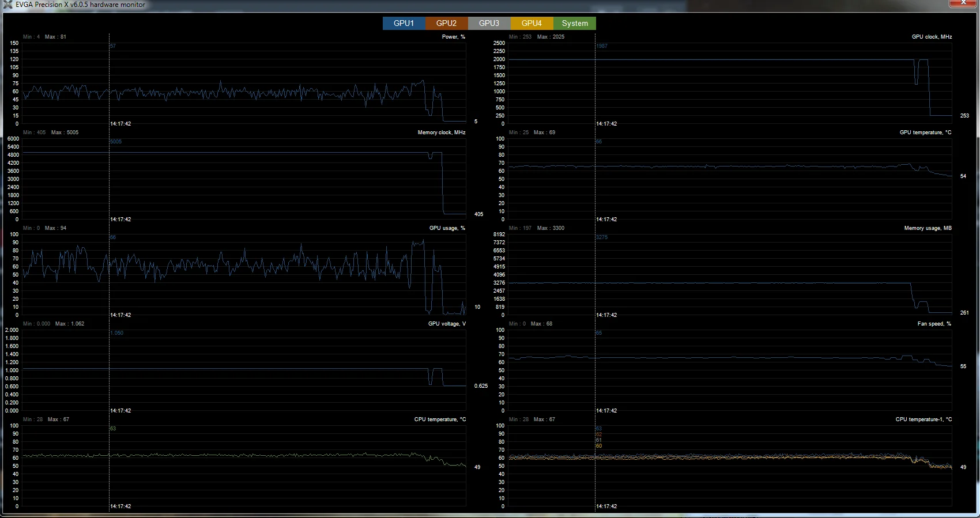Click the 3275 cursor value in Memory usage graph
This screenshot has height=518, width=980.
(602, 237)
